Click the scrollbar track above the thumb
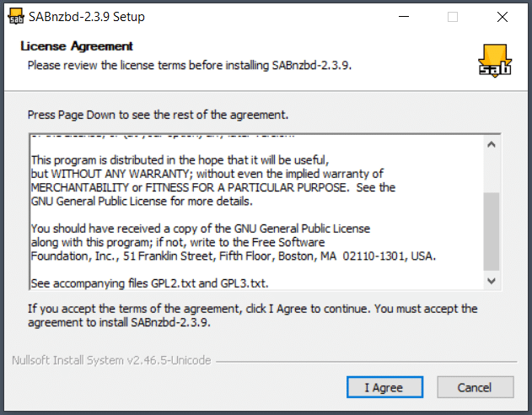532x415 pixels. [x=492, y=172]
